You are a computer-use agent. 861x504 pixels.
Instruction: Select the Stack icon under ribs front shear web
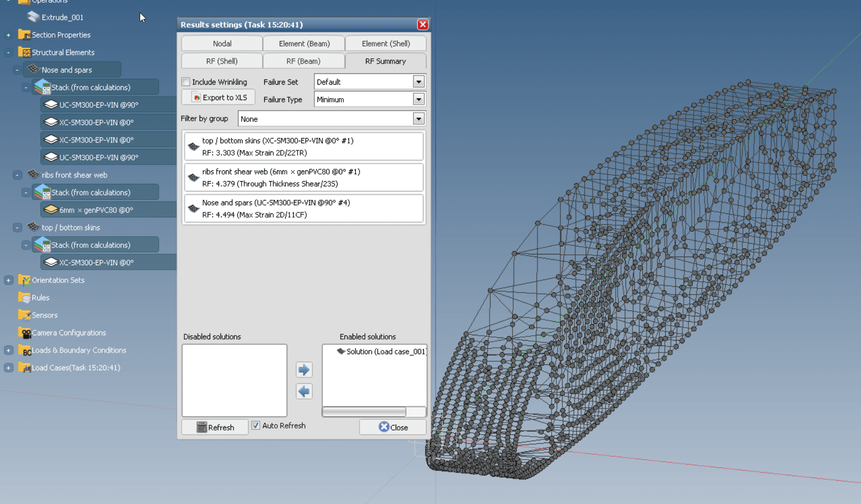[43, 192]
